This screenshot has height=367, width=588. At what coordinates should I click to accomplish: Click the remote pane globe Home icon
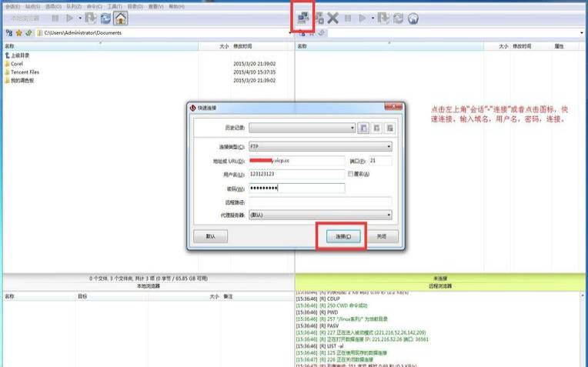click(413, 18)
